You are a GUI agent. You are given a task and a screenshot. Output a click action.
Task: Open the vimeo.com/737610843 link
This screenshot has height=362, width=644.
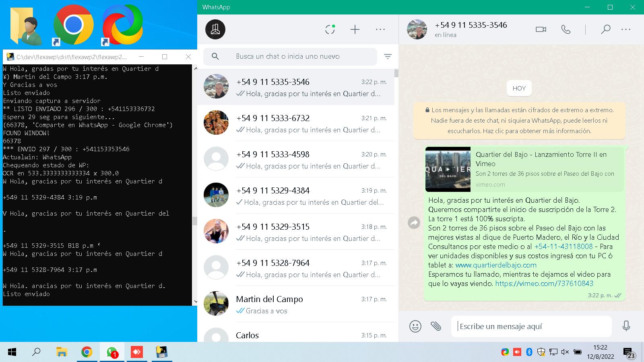[x=544, y=284]
